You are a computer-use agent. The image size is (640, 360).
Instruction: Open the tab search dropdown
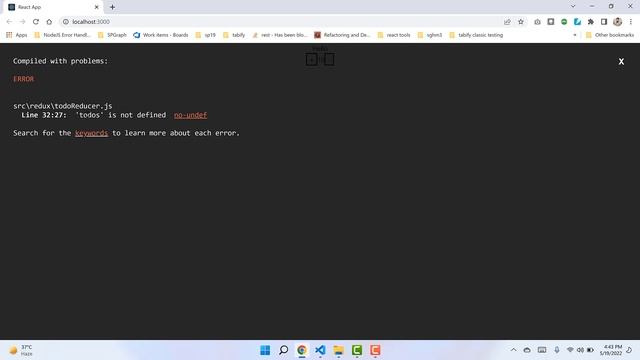573,7
